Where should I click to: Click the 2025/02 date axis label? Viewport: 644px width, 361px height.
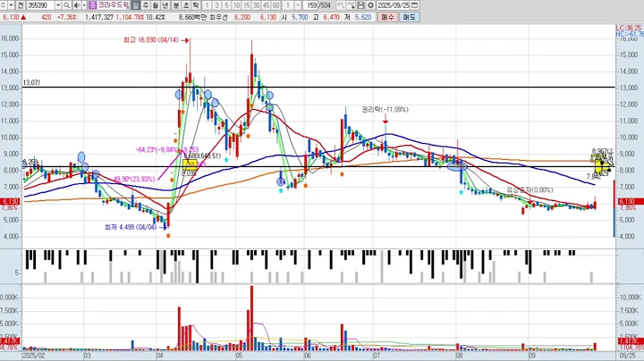coord(34,356)
